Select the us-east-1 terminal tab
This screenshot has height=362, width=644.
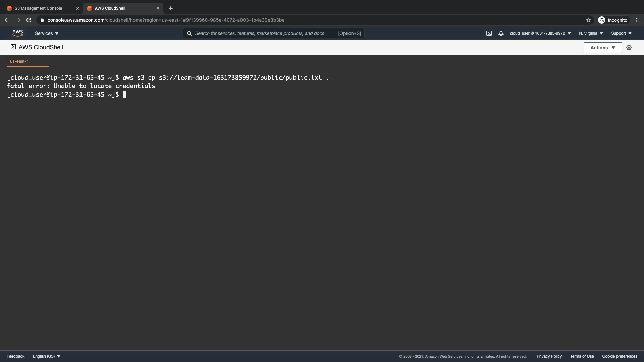19,61
